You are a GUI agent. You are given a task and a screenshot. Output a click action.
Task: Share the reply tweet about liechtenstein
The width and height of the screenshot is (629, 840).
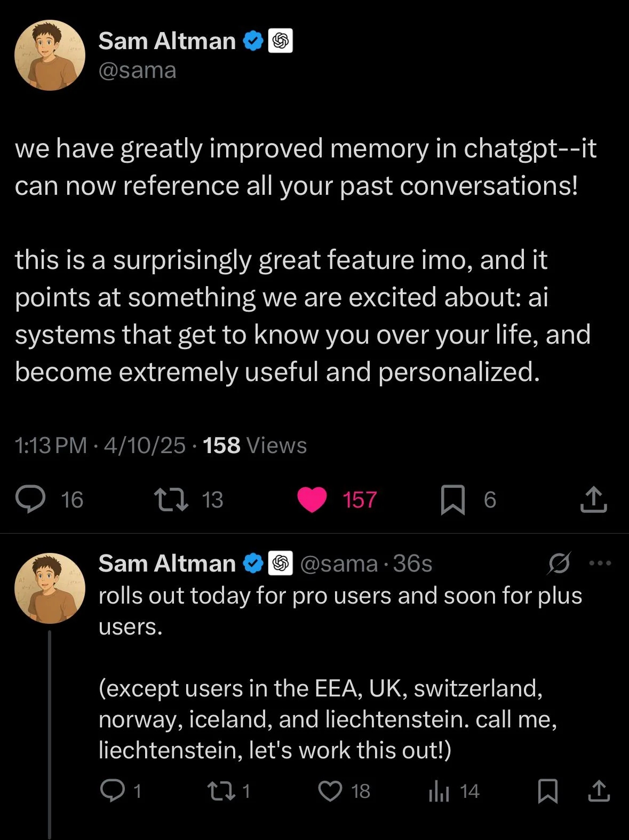599,790
